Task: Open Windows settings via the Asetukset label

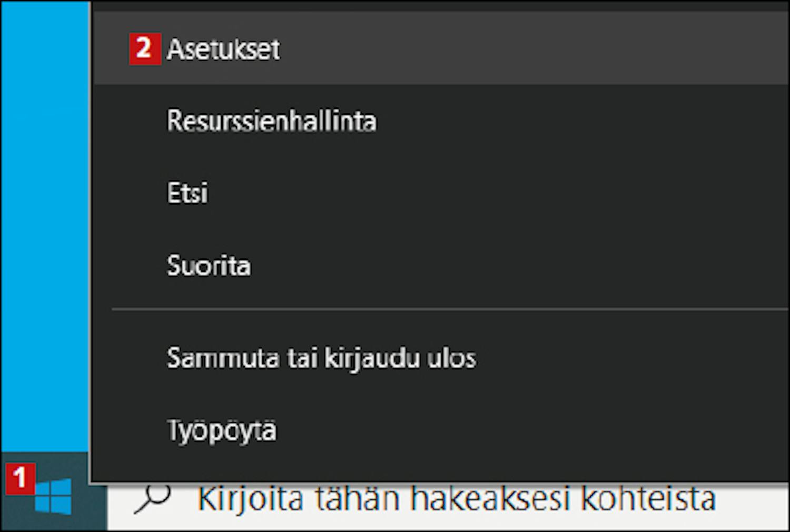Action: tap(223, 49)
